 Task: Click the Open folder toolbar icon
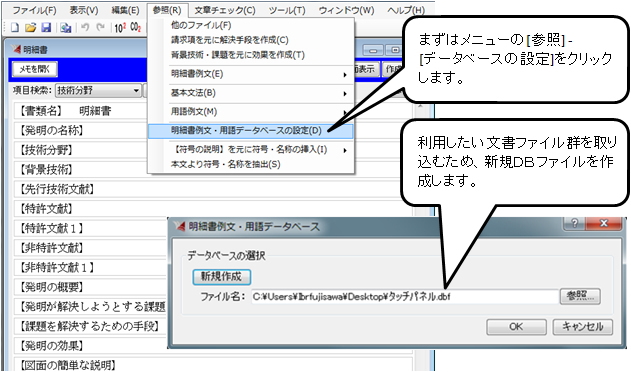(x=31, y=27)
